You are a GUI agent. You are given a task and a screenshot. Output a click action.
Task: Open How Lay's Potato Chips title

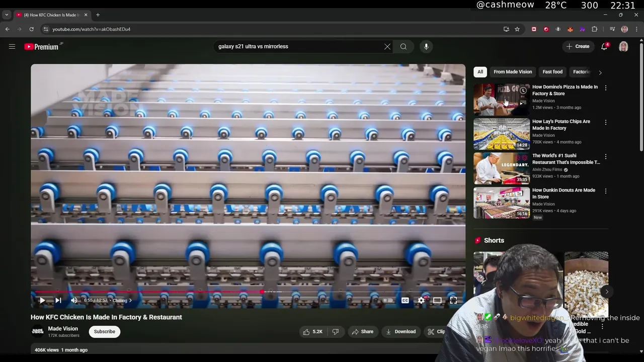pos(561,125)
